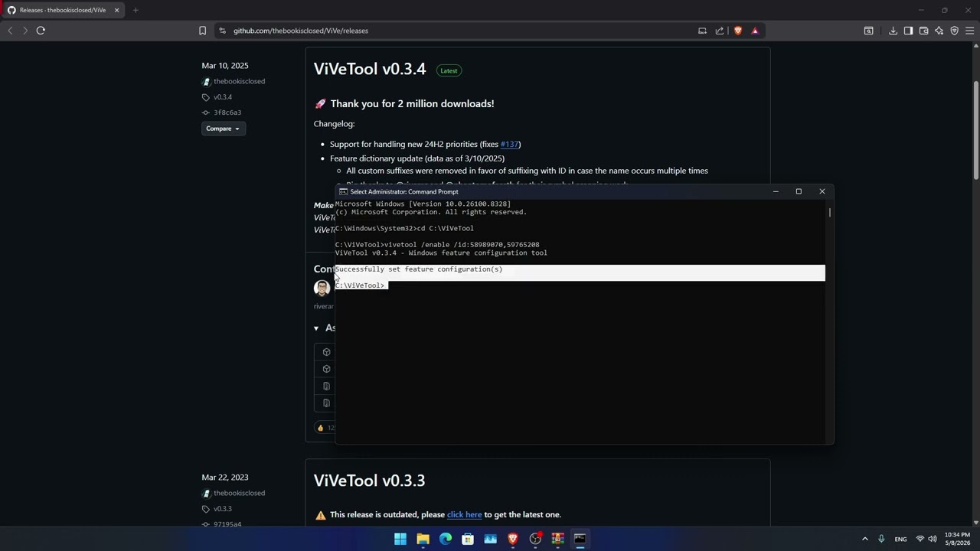The width and height of the screenshot is (980, 551).
Task: Click Command Prompt title bar icon
Action: click(343, 192)
